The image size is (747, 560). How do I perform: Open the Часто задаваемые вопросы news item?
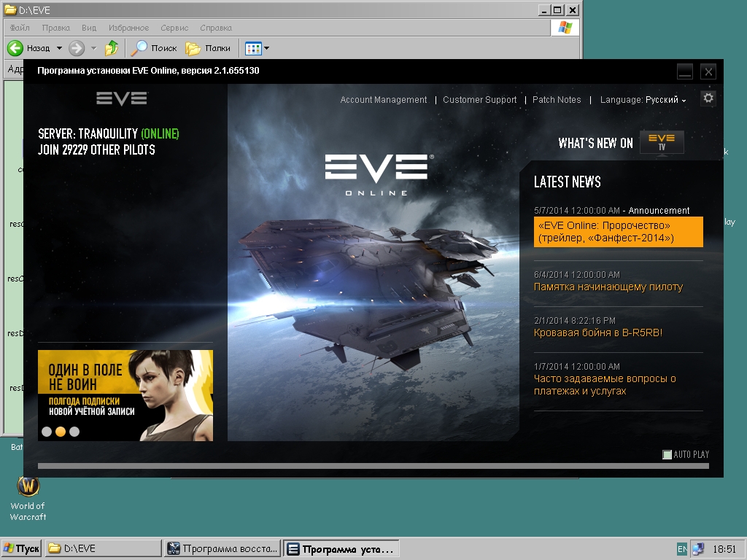tap(605, 385)
